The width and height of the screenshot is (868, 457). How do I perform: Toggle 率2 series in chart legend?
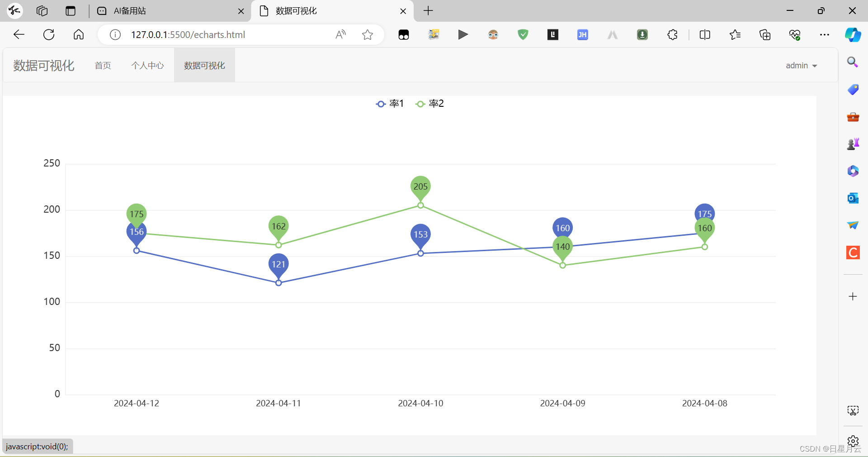click(429, 104)
